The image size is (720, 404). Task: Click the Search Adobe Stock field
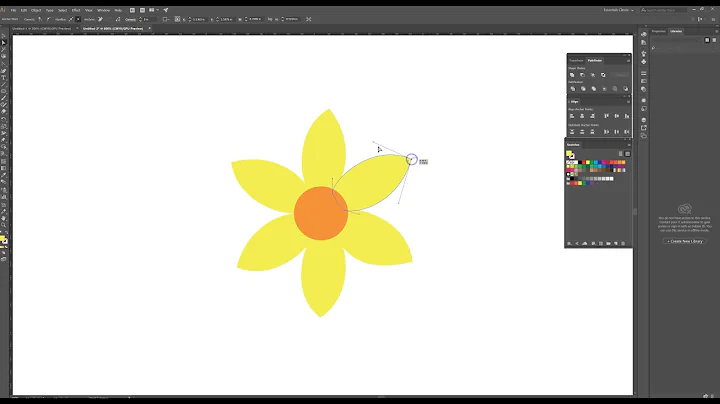664,10
